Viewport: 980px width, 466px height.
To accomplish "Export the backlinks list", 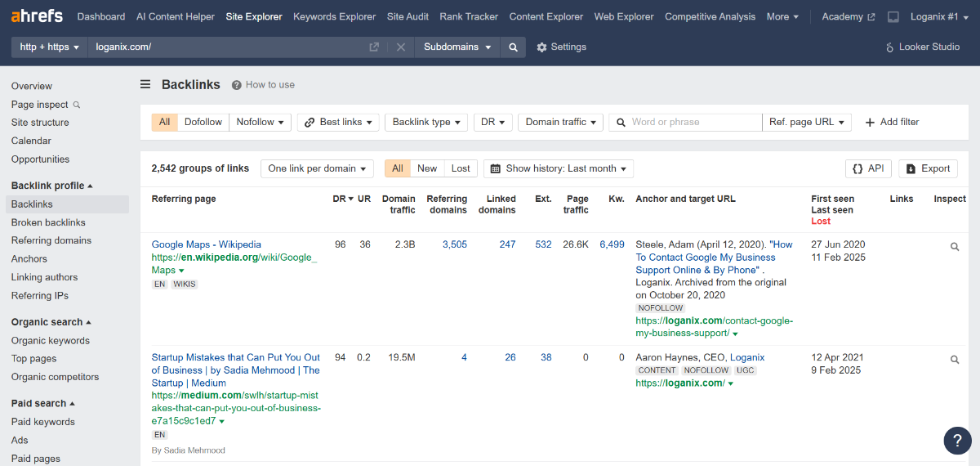I will (928, 168).
